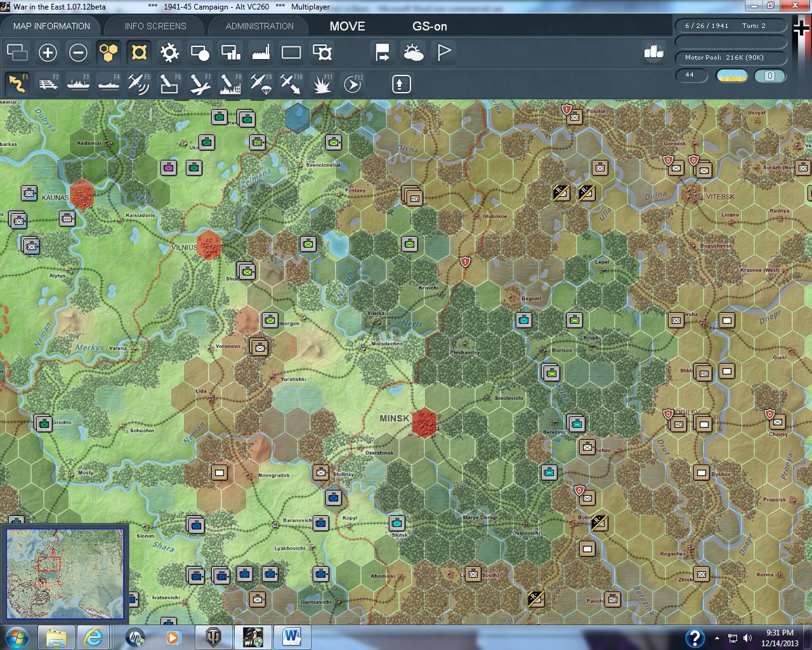The width and height of the screenshot is (812, 650).
Task: Open the Windows Start menu
Action: pyautogui.click(x=16, y=637)
